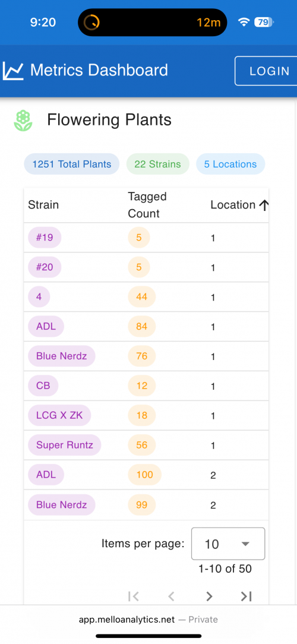297x644 pixels.
Task: Click the Super Runtz strain chip
Action: (65, 445)
